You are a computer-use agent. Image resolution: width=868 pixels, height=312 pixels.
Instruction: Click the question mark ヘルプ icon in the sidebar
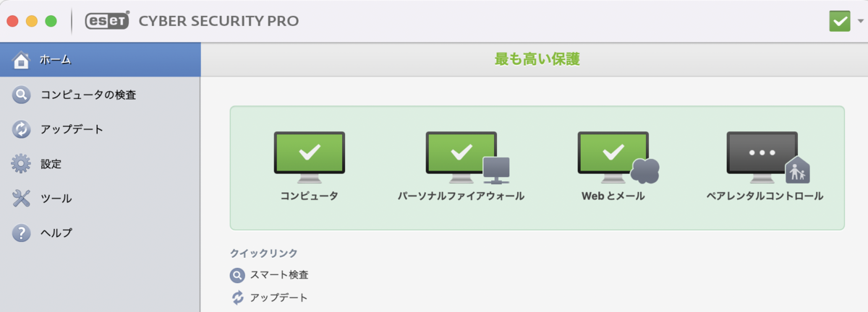click(x=21, y=233)
